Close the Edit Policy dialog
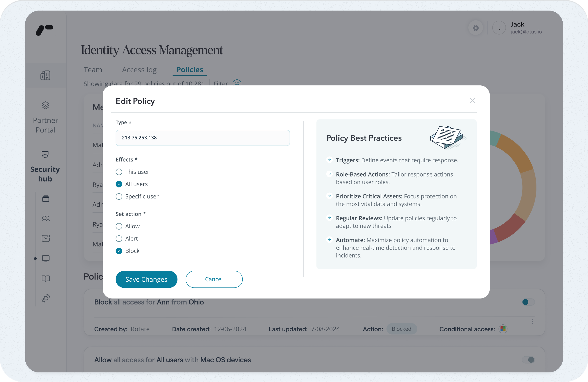The width and height of the screenshot is (588, 382). (x=472, y=101)
